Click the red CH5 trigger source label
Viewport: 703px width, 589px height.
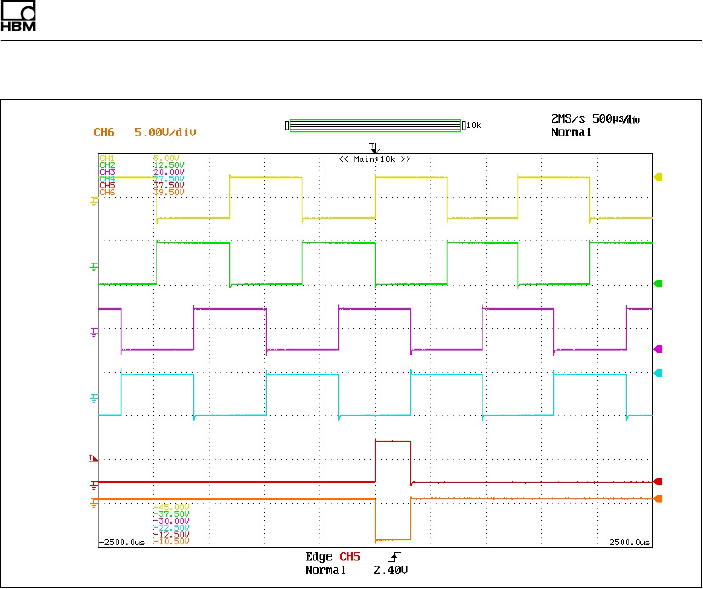click(350, 557)
